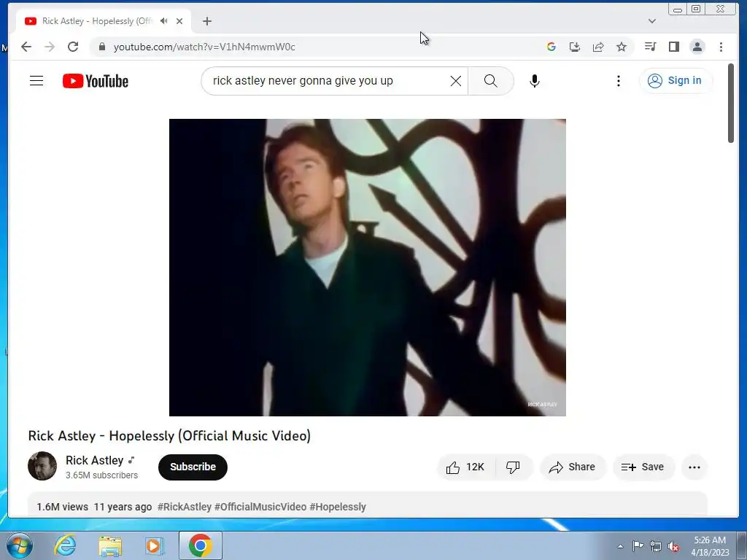Open Windows Explorer from the taskbar

tap(111, 545)
